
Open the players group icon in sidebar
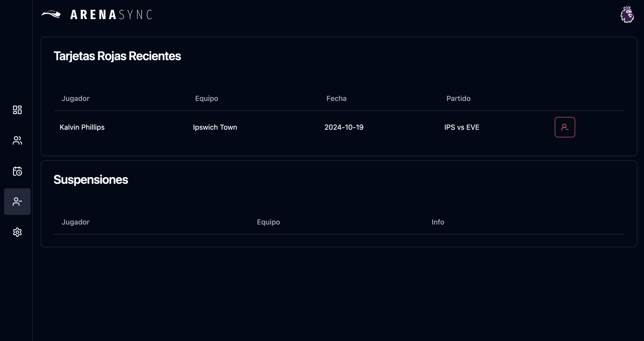(x=17, y=140)
